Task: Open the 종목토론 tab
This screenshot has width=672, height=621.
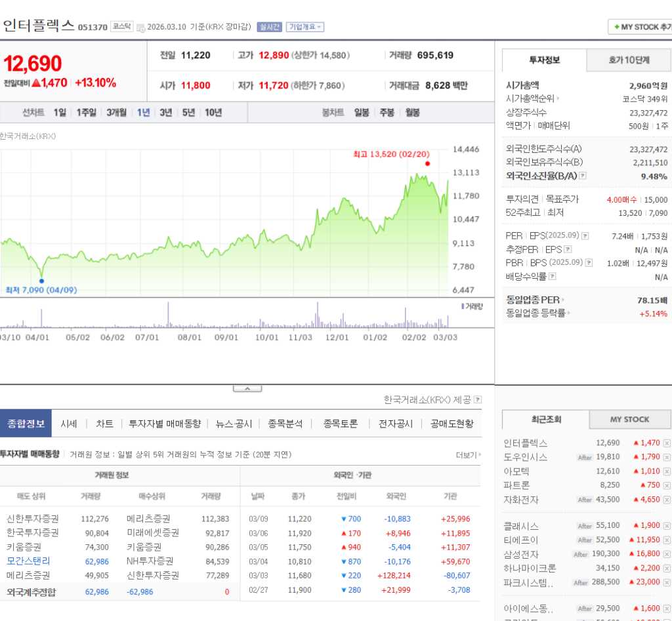Action: point(340,424)
